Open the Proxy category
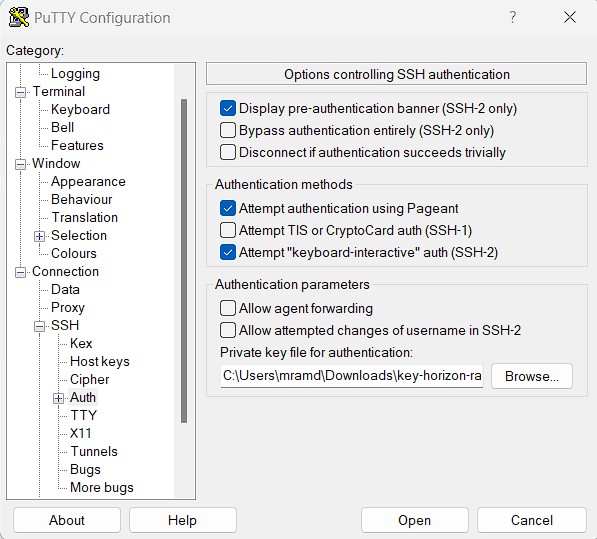The width and height of the screenshot is (597, 539). pos(68,308)
